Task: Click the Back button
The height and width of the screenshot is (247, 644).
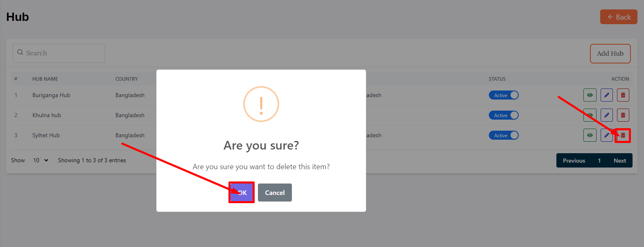Action: pos(619,17)
